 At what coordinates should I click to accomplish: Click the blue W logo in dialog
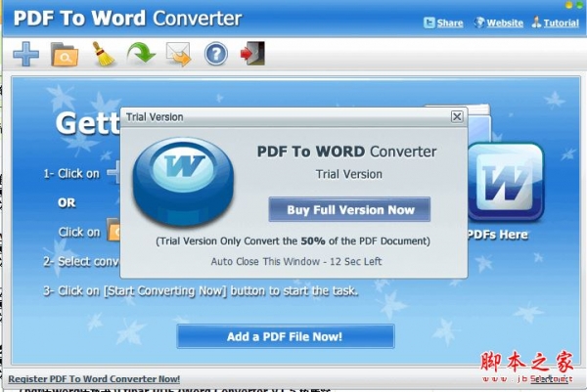[184, 182]
